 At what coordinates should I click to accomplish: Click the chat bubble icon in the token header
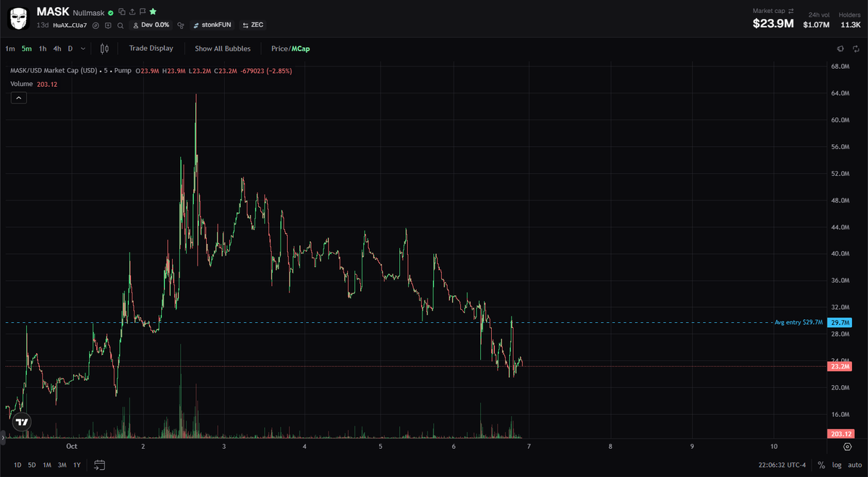[108, 25]
